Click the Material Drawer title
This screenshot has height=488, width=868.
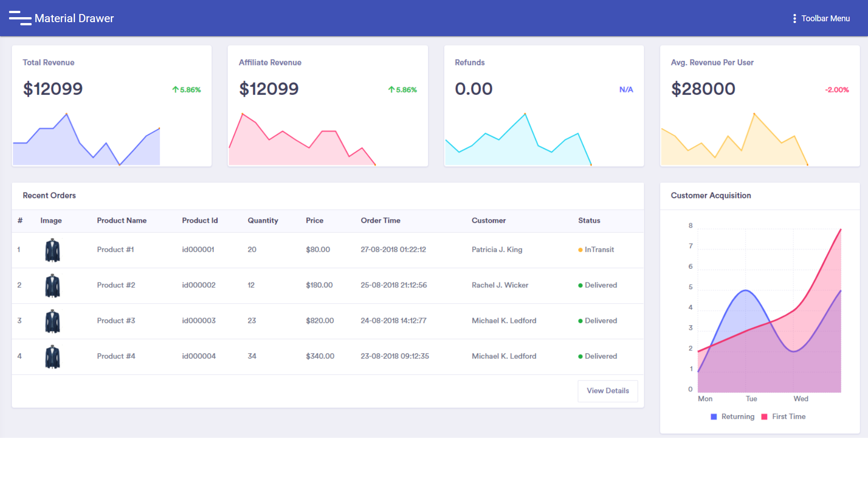coord(74,19)
